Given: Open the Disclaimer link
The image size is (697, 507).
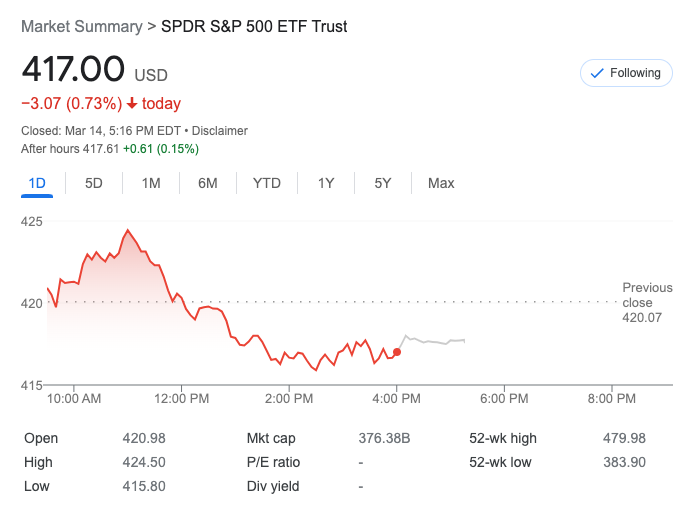Looking at the screenshot, I should click(x=219, y=131).
